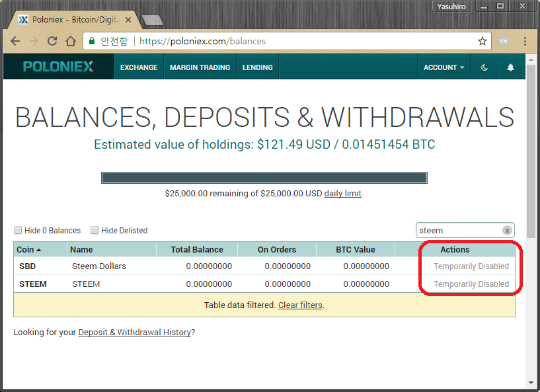Toggle night mode with the moon icon
The width and height of the screenshot is (540, 392).
click(x=484, y=67)
